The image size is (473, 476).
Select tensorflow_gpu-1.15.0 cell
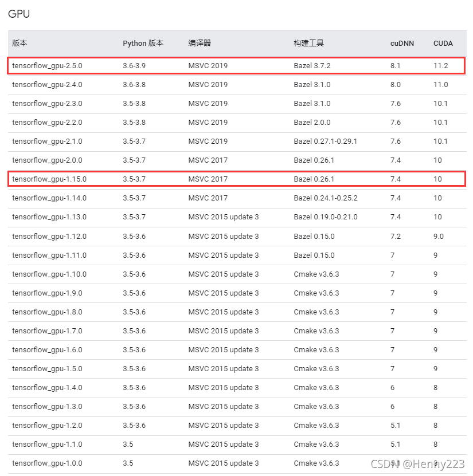click(x=49, y=179)
